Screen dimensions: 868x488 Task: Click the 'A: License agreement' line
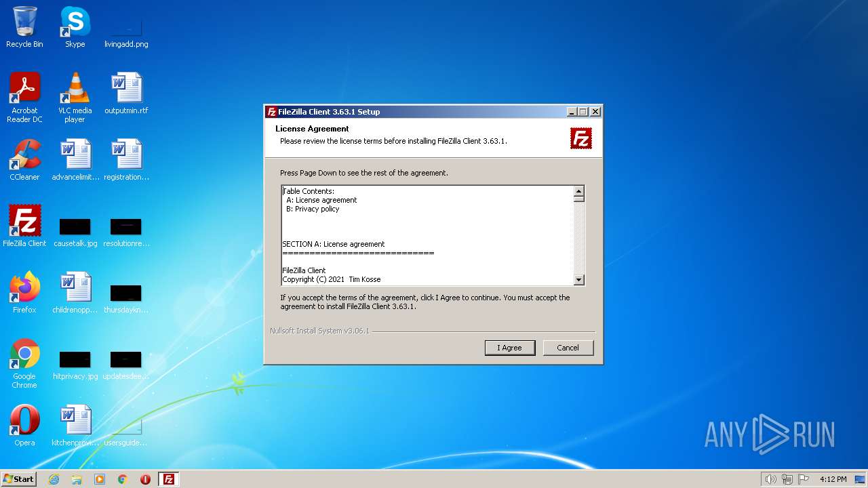(x=321, y=200)
